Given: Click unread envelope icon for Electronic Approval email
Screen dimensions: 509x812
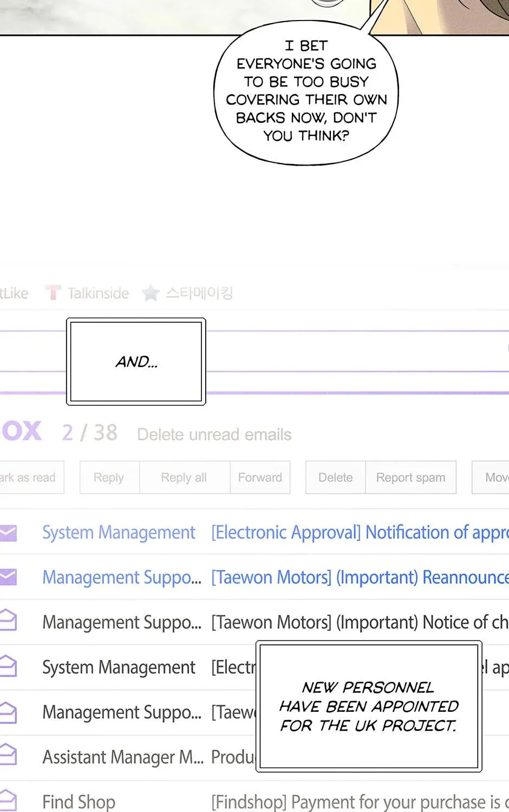Looking at the screenshot, I should (x=8, y=533).
